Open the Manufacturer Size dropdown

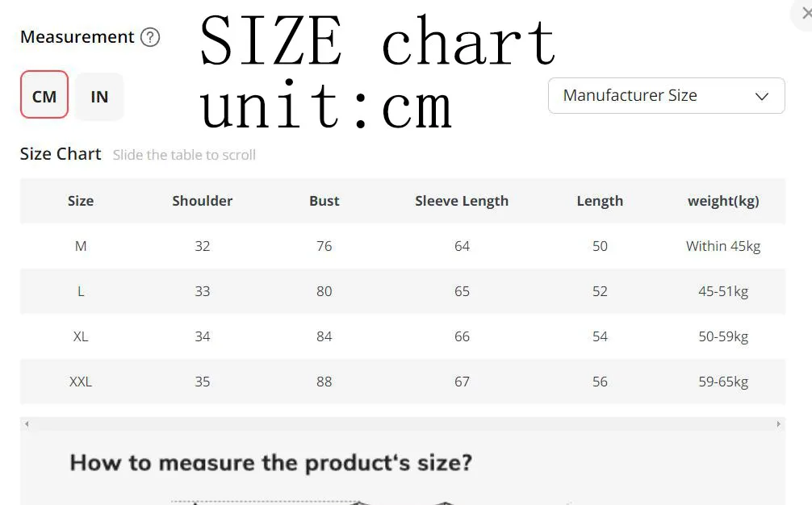(x=667, y=96)
